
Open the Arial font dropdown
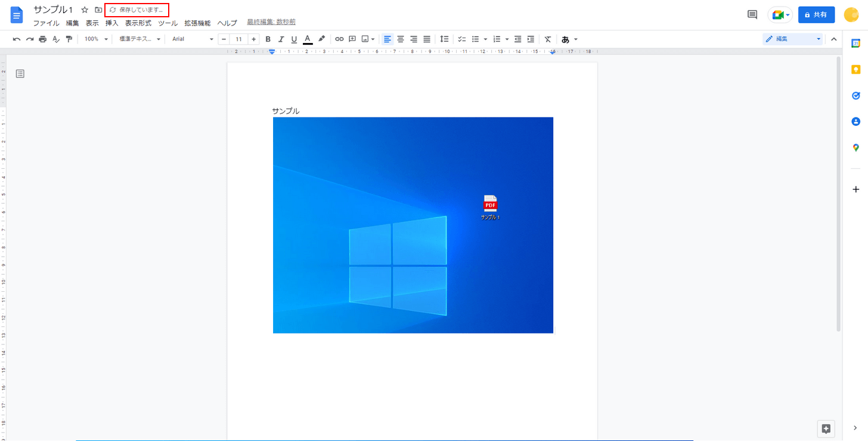pyautogui.click(x=193, y=39)
